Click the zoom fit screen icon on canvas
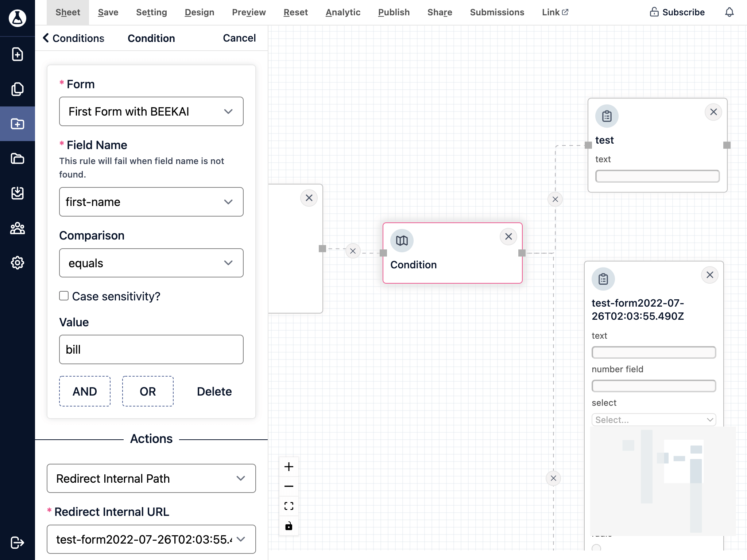This screenshot has height=560, width=747. [288, 505]
